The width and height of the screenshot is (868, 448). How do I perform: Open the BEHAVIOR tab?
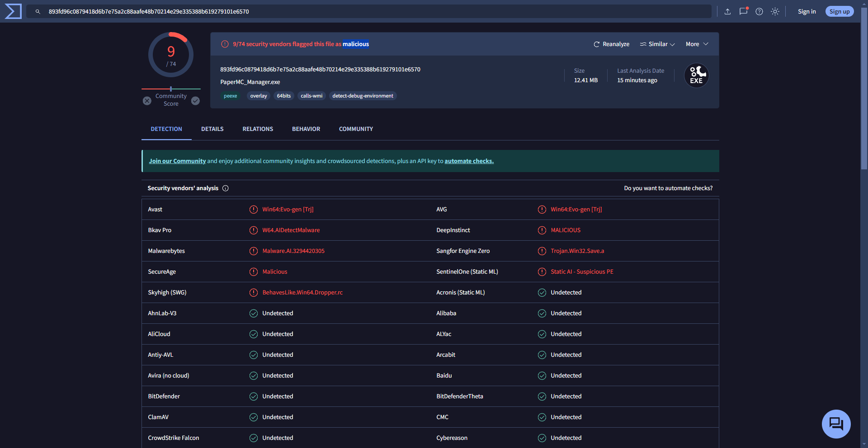pos(306,129)
